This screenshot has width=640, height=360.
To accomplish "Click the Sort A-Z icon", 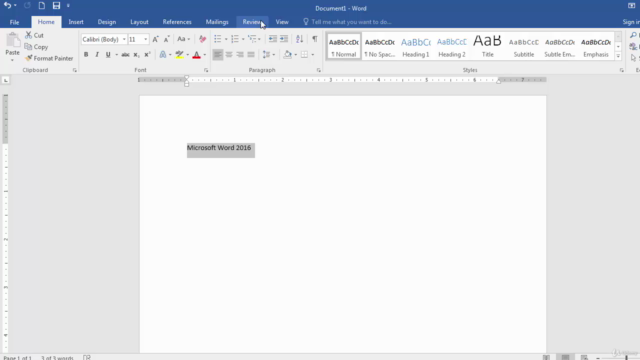I will (x=299, y=39).
